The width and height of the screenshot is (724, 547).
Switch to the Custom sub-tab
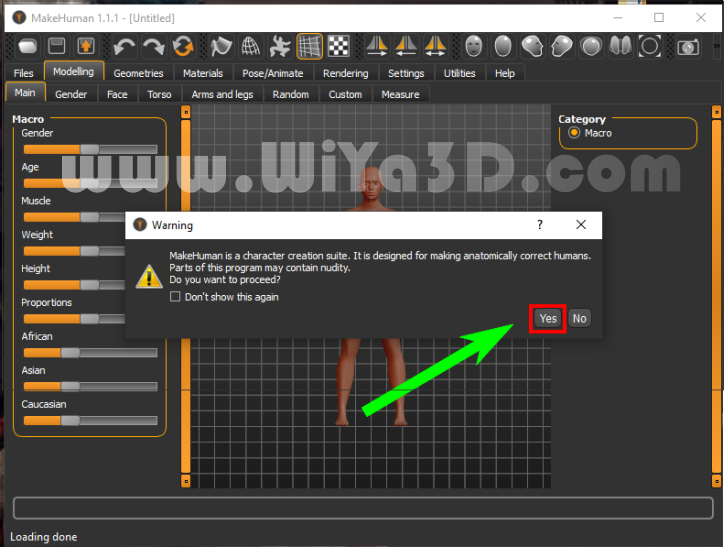(345, 94)
